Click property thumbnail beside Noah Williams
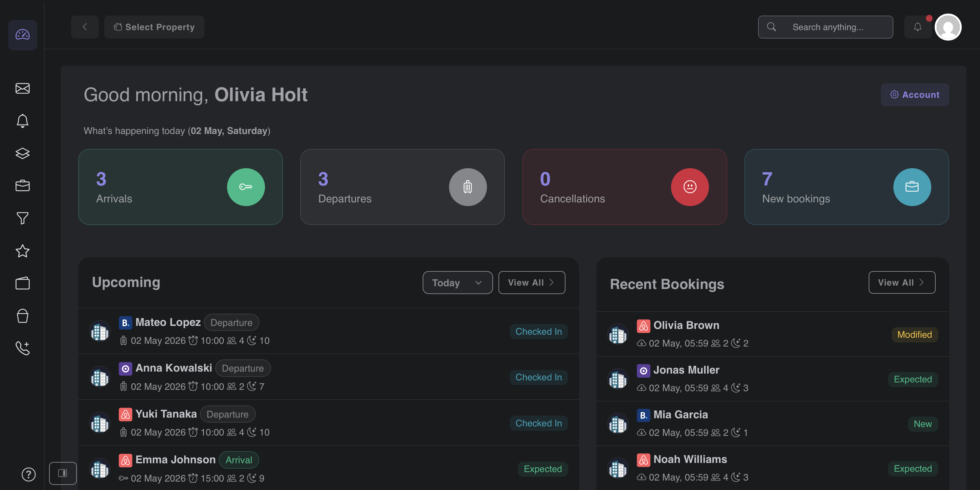Image resolution: width=980 pixels, height=490 pixels. coord(618,468)
